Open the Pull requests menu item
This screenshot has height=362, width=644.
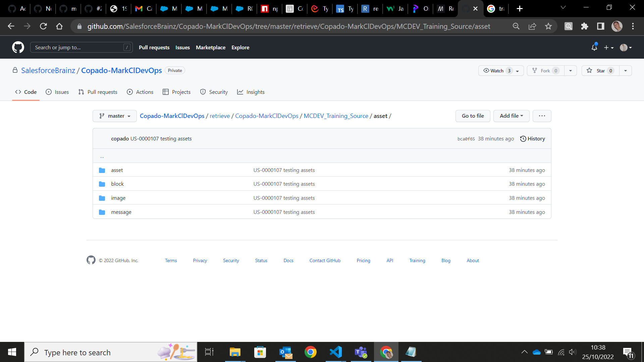pyautogui.click(x=154, y=47)
